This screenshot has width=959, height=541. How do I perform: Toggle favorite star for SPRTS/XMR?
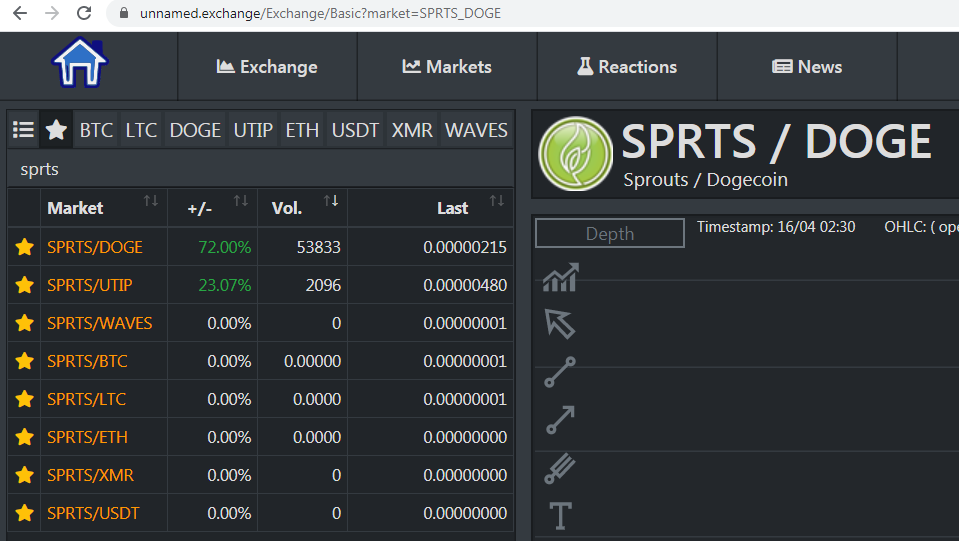click(24, 475)
